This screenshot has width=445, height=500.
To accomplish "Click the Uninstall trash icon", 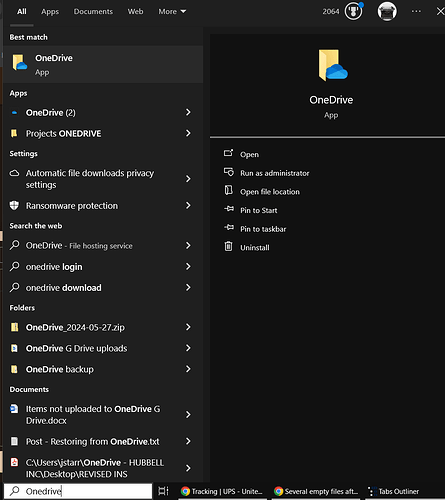I will (x=228, y=247).
